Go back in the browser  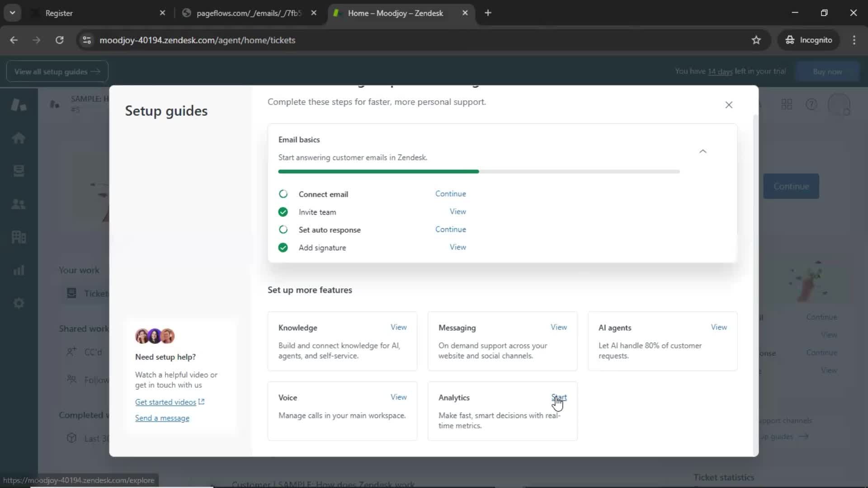click(x=14, y=40)
